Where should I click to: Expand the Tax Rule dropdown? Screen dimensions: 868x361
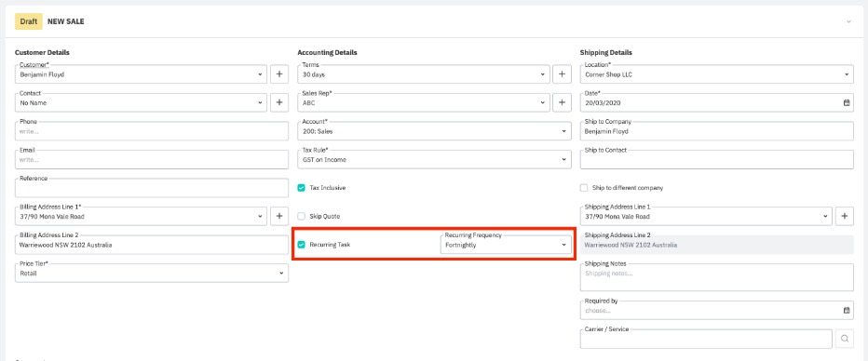tap(434, 159)
